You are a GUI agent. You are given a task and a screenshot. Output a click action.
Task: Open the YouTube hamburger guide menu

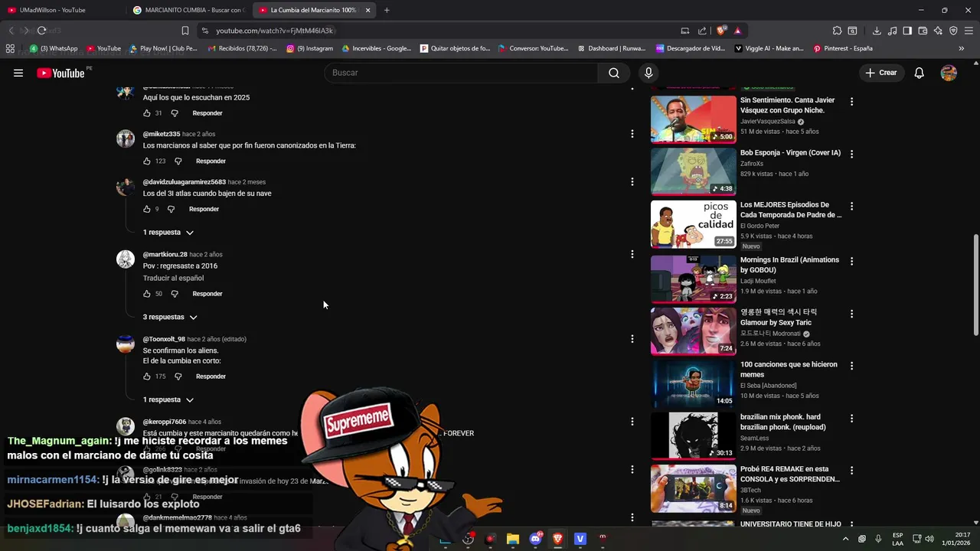[x=18, y=73]
